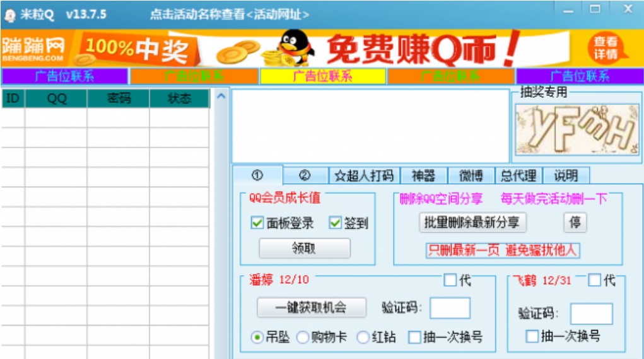Click the 领取 button
This screenshot has width=644, height=359.
305,248
